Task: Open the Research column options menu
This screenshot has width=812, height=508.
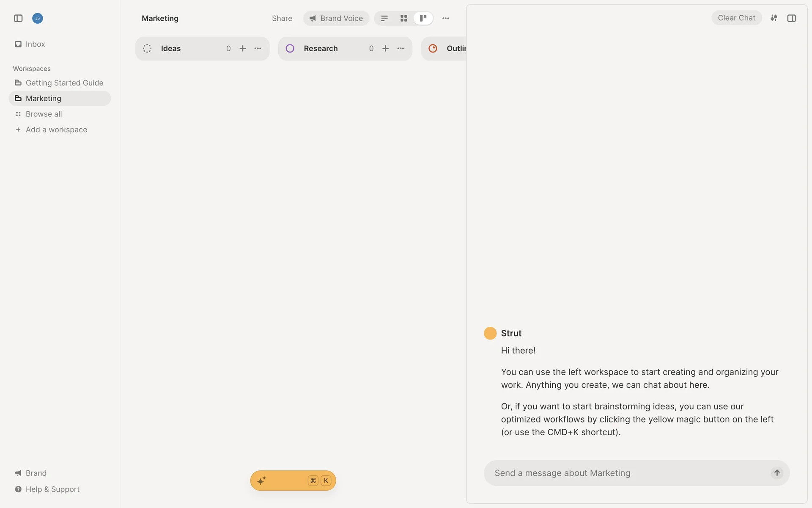Action: (x=401, y=48)
